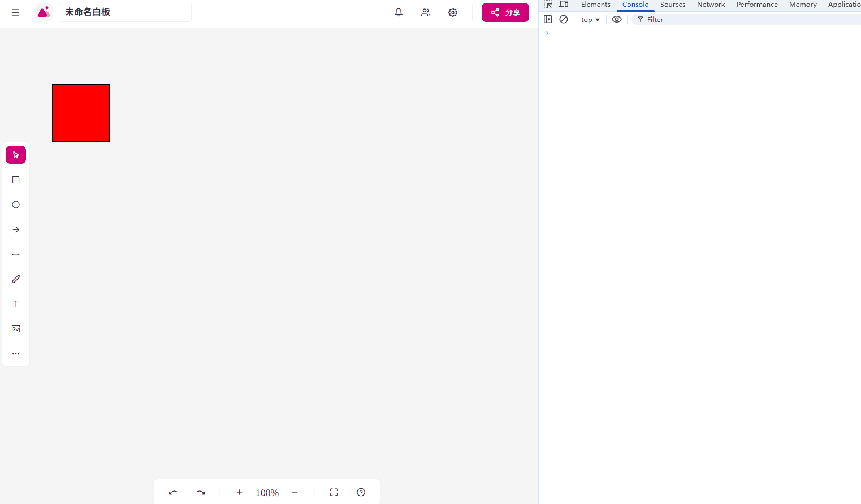Open the top context dropdown
This screenshot has height=504, width=861.
pyautogui.click(x=590, y=20)
